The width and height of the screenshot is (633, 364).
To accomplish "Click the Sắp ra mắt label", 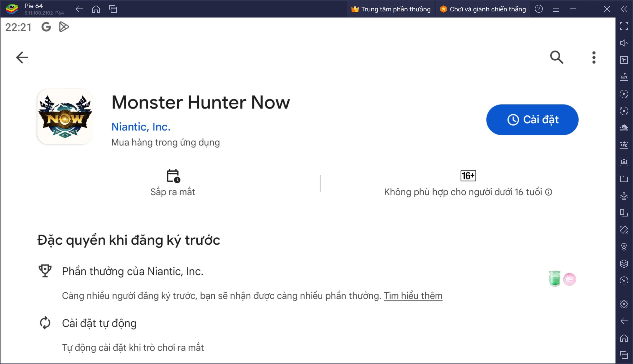I will (x=173, y=192).
